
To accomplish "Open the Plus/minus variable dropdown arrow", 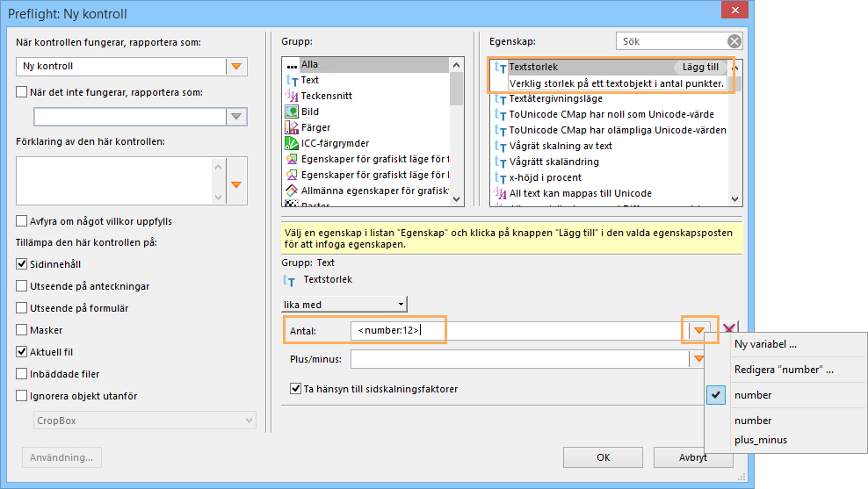I will (x=699, y=359).
